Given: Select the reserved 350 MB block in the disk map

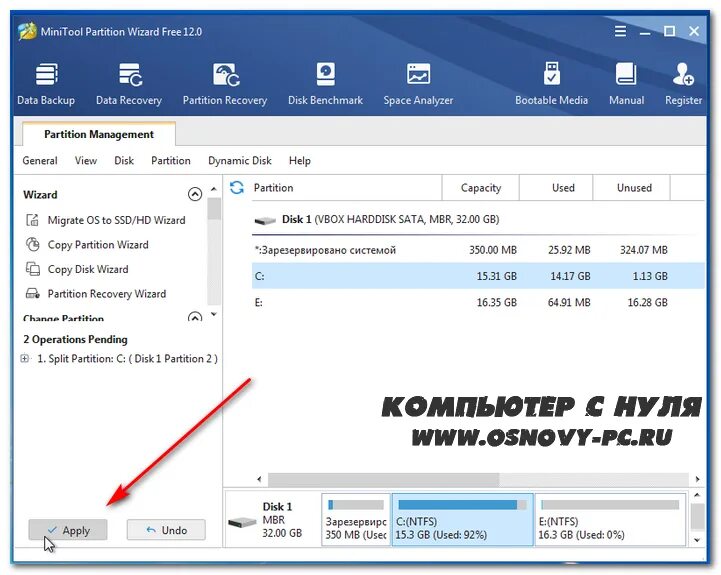Looking at the screenshot, I should click(356, 520).
